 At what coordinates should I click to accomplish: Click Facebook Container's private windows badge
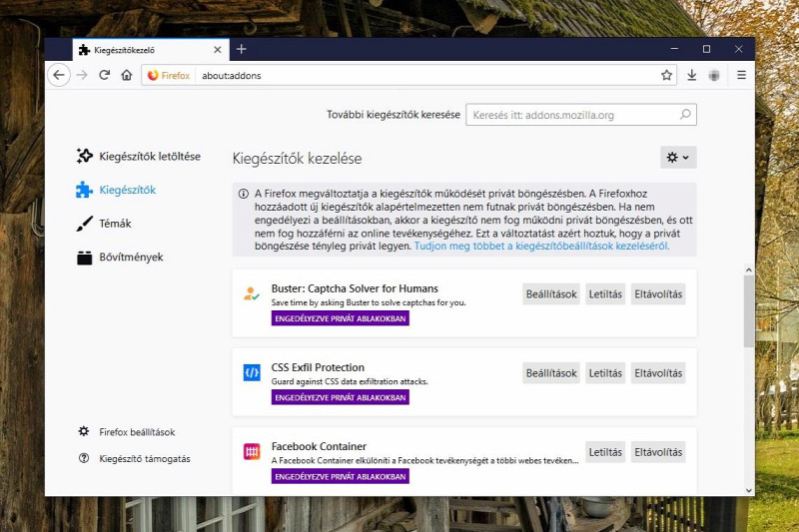pyautogui.click(x=341, y=476)
